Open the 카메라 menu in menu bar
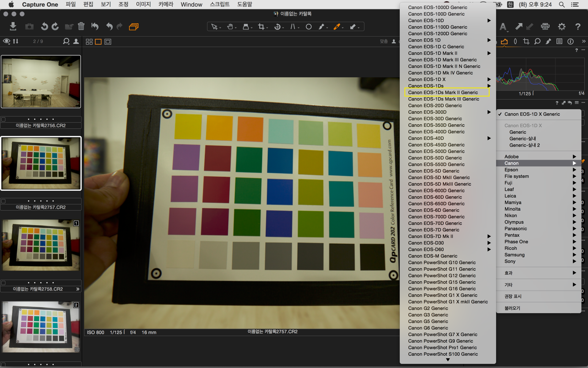Image resolution: width=588 pixels, height=368 pixels. click(166, 4)
